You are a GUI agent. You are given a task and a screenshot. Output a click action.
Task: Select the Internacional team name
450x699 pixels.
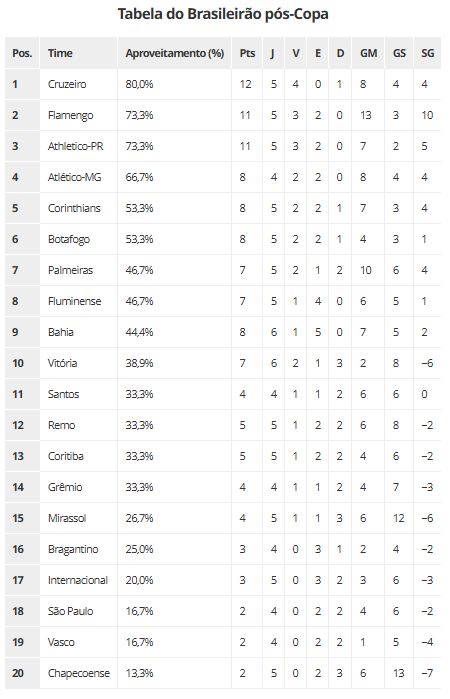point(78,580)
